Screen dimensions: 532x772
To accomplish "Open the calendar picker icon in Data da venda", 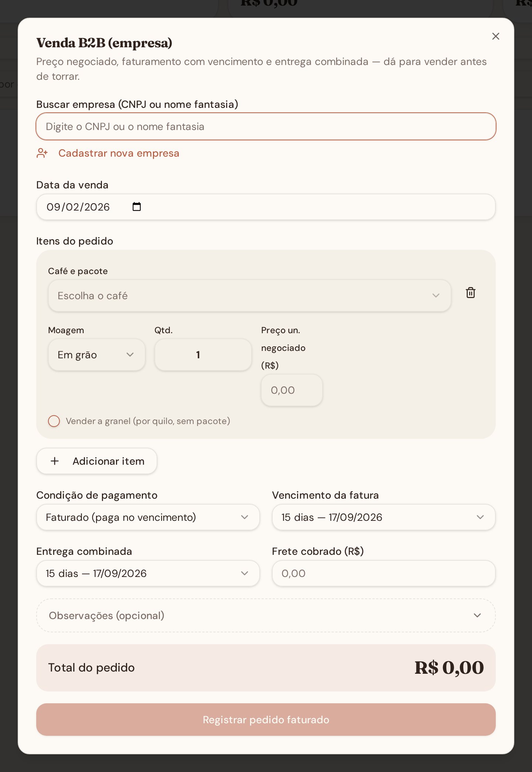I will 137,207.
